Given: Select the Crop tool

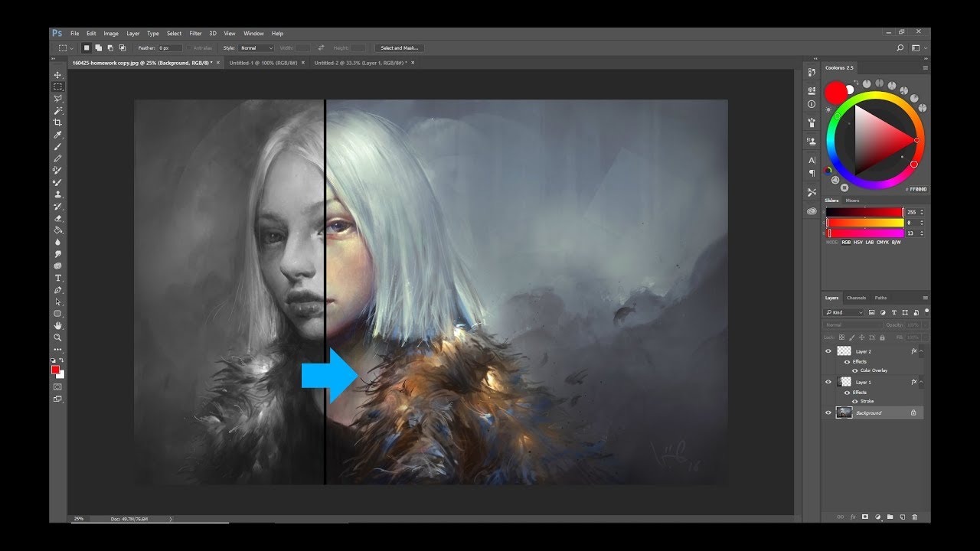Looking at the screenshot, I should (x=57, y=122).
